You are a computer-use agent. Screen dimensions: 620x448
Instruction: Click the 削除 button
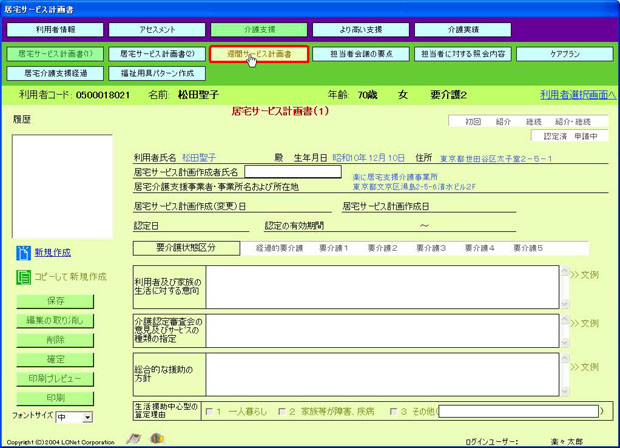click(55, 340)
